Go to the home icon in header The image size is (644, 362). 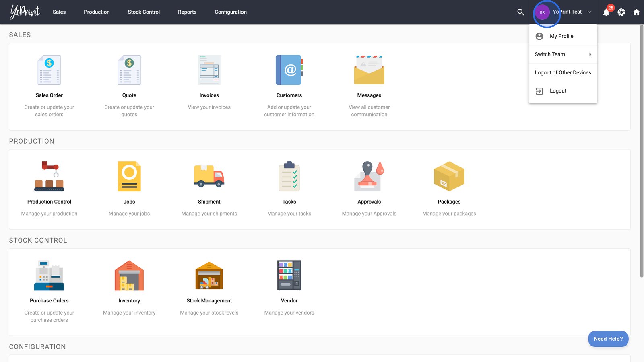[x=636, y=12]
